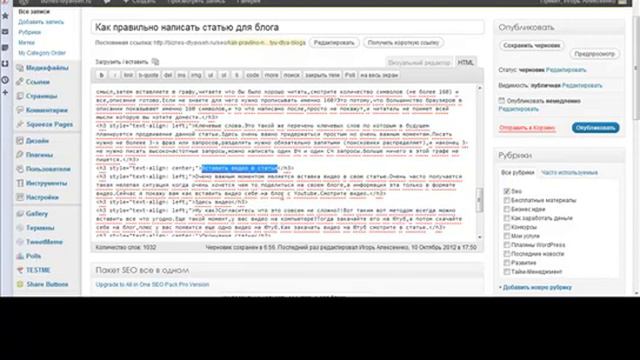Open My Category Order in the sidebar
This screenshot has height=360, width=640.
pyautogui.click(x=42, y=53)
